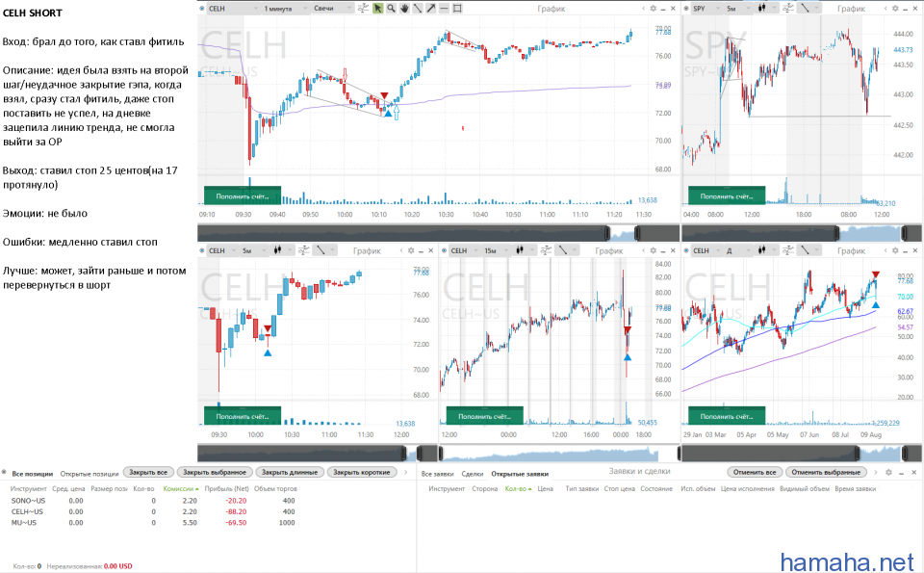Click time range slider under CELH daily chart
The image size is (924, 573).
(x=802, y=453)
